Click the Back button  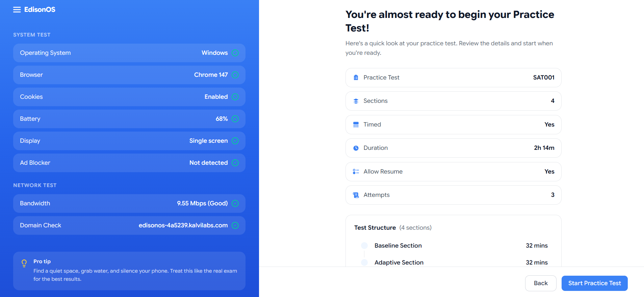(x=540, y=283)
